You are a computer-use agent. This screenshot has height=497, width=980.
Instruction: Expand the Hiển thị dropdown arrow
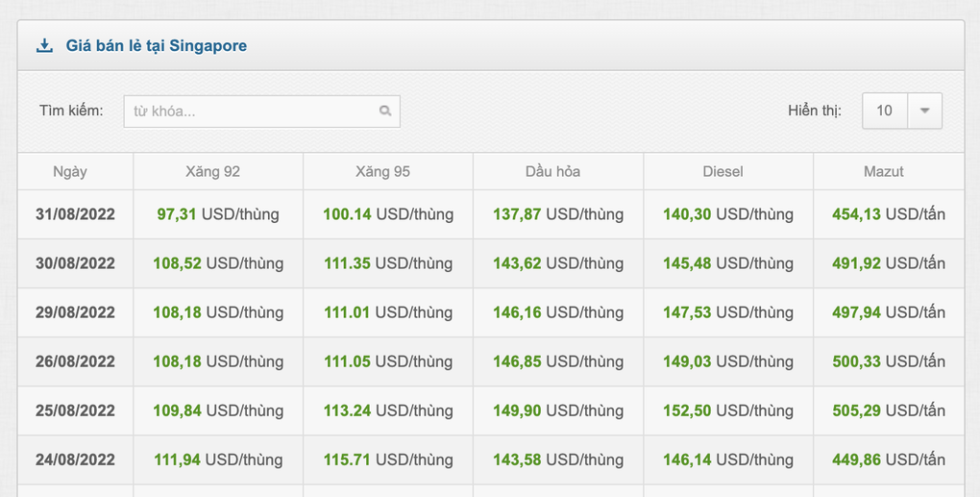(x=924, y=111)
